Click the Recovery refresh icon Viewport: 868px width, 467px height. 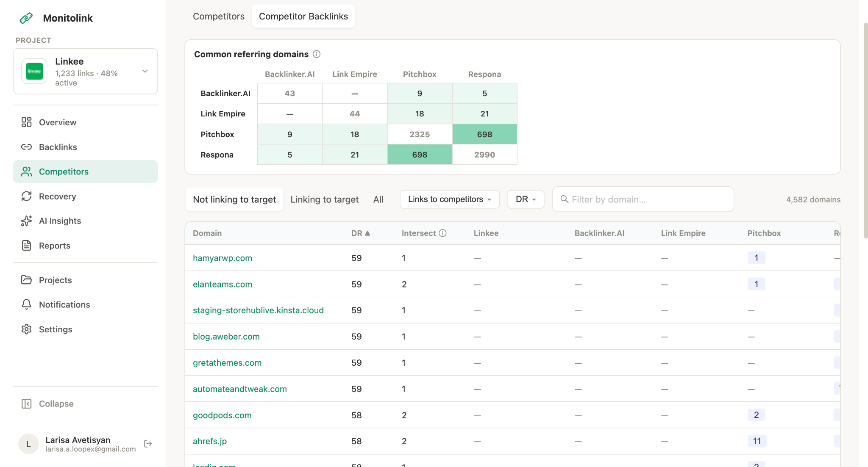point(26,196)
